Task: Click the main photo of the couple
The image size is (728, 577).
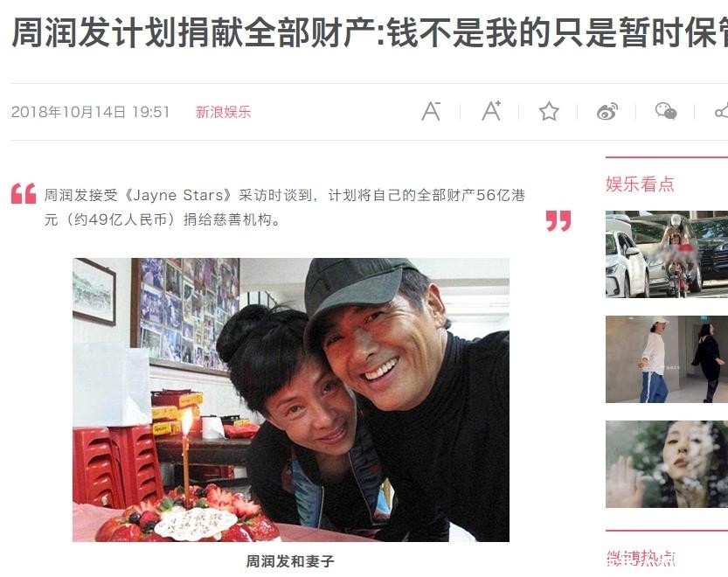Action: coord(291,400)
